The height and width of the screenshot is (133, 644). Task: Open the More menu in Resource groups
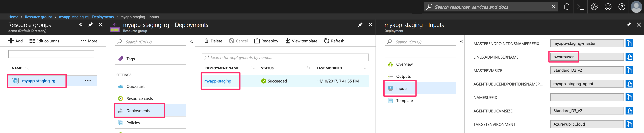[x=89, y=41]
